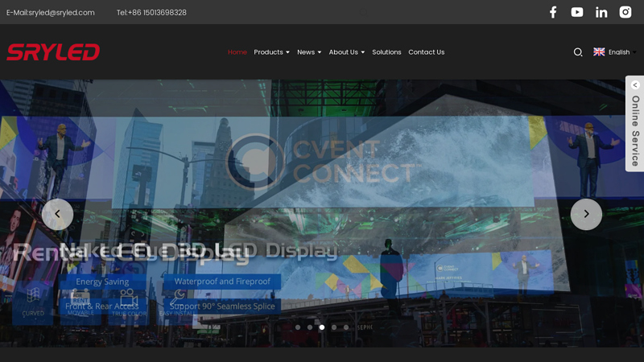Click the Front & Rear Access label
Viewport: 644px width, 362px height.
(102, 306)
